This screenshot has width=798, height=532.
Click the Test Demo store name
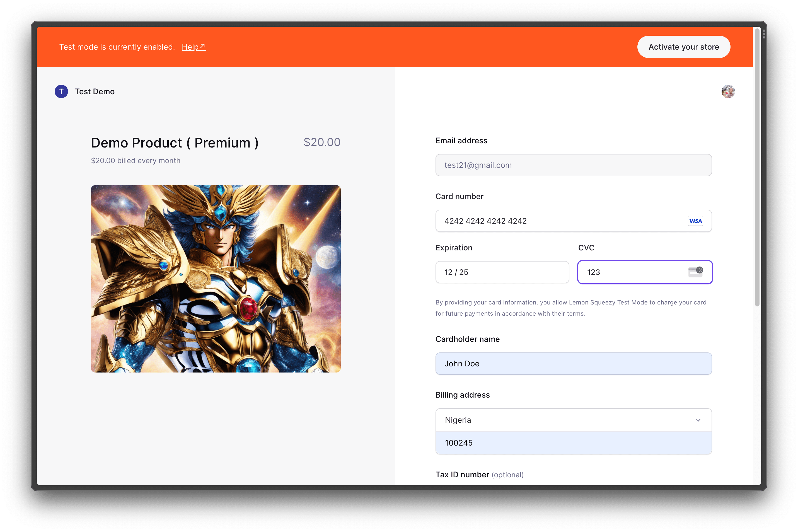click(x=95, y=92)
